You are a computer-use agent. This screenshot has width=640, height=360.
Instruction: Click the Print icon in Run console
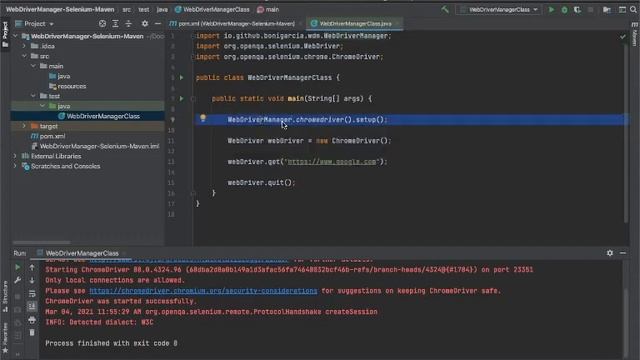pos(32,320)
